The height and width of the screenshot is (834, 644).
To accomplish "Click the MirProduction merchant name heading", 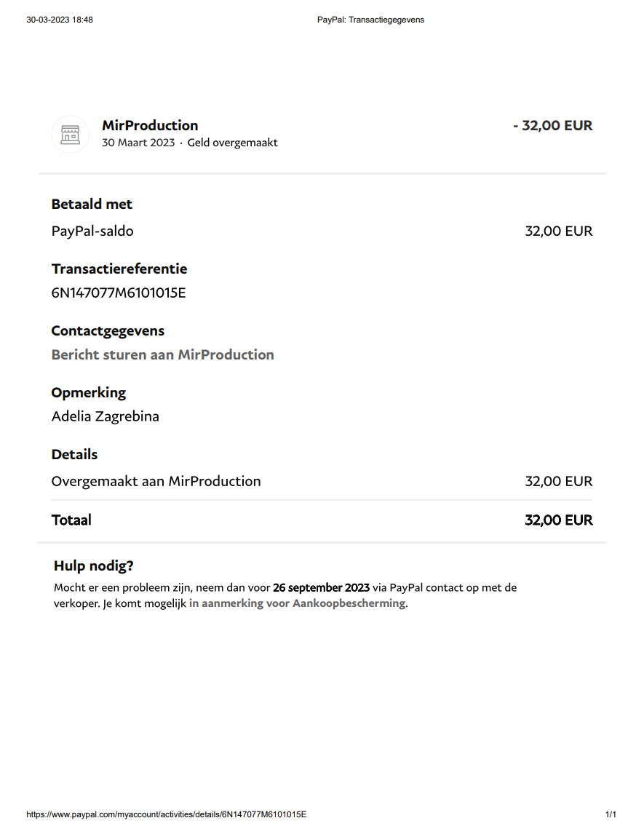I will [x=150, y=125].
